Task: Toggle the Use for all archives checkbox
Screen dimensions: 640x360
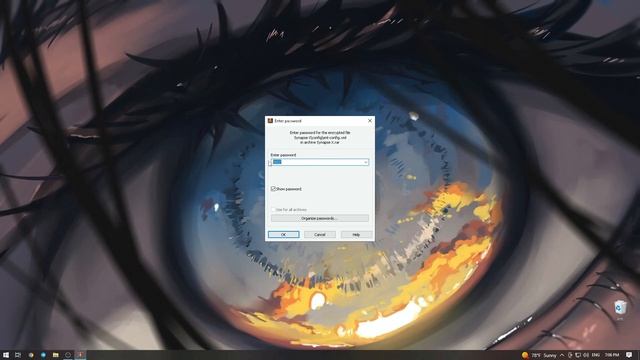Action: pyautogui.click(x=273, y=209)
